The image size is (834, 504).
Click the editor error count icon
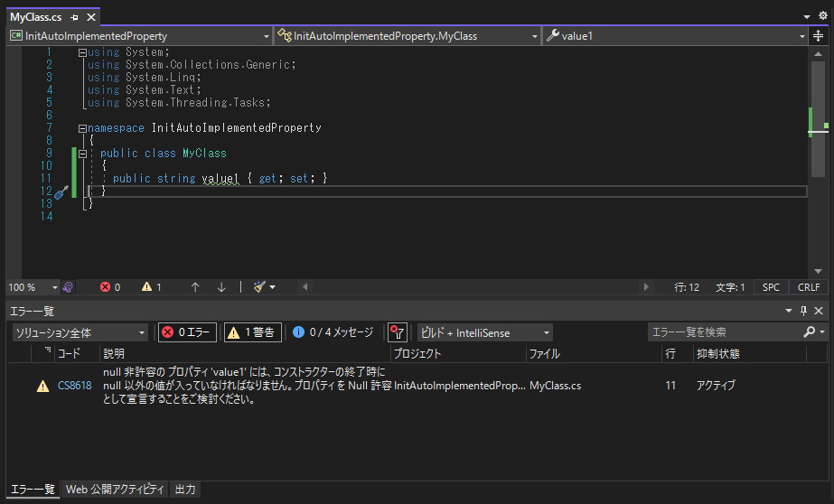click(x=106, y=287)
